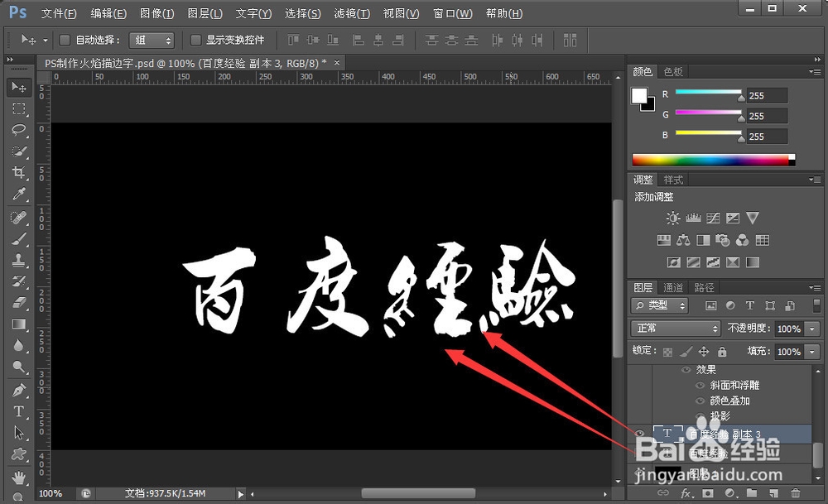
Task: Open the 组 auto-select dropdown
Action: coord(152,40)
